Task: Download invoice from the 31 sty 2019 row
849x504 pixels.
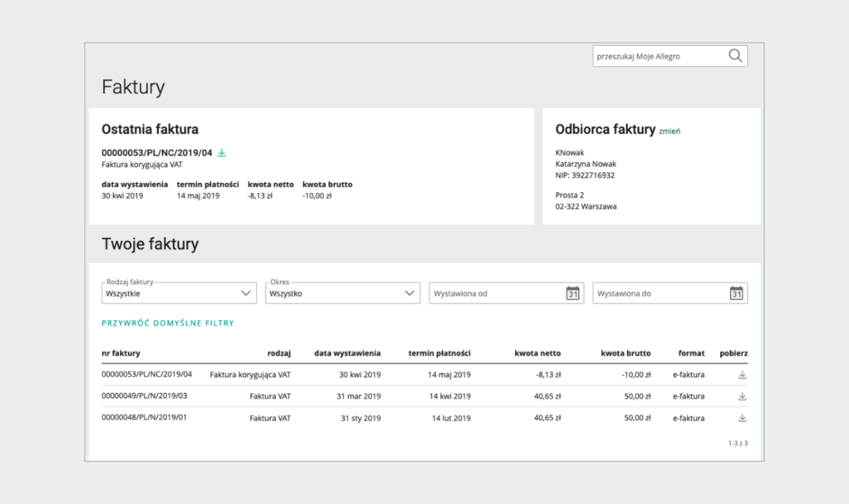Action: pos(742,418)
